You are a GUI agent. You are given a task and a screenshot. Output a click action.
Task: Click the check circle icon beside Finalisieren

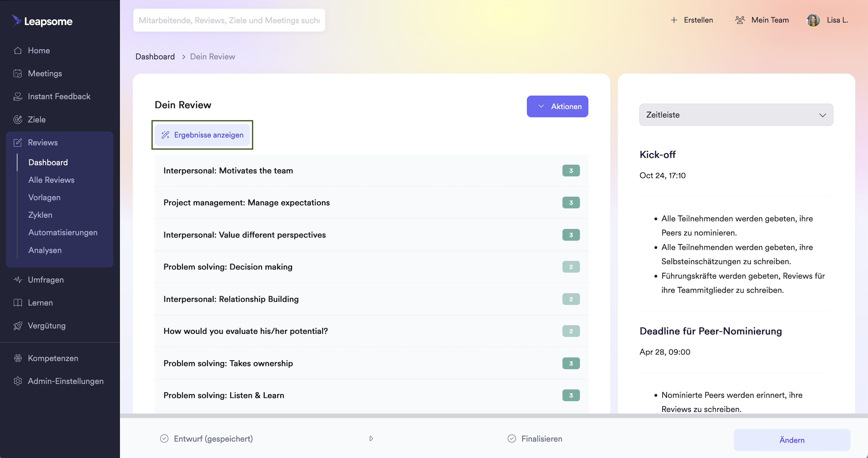pyautogui.click(x=512, y=438)
